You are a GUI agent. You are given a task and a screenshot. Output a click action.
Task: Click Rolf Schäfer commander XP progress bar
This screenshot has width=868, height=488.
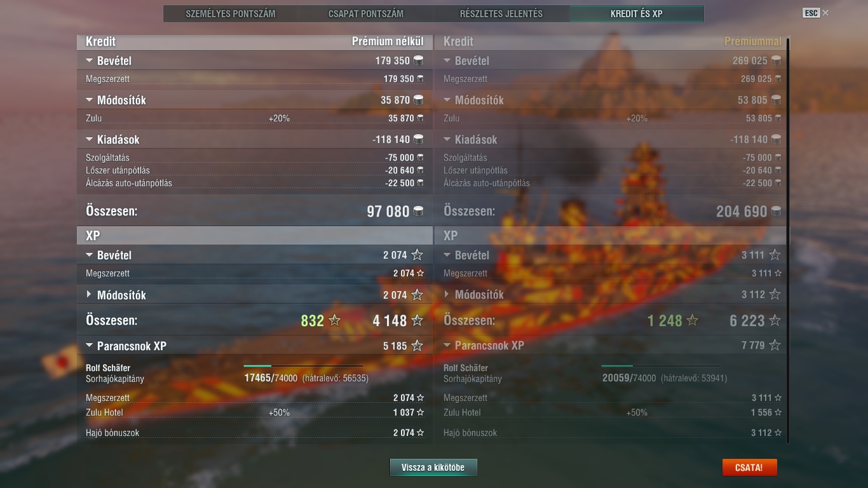(304, 366)
